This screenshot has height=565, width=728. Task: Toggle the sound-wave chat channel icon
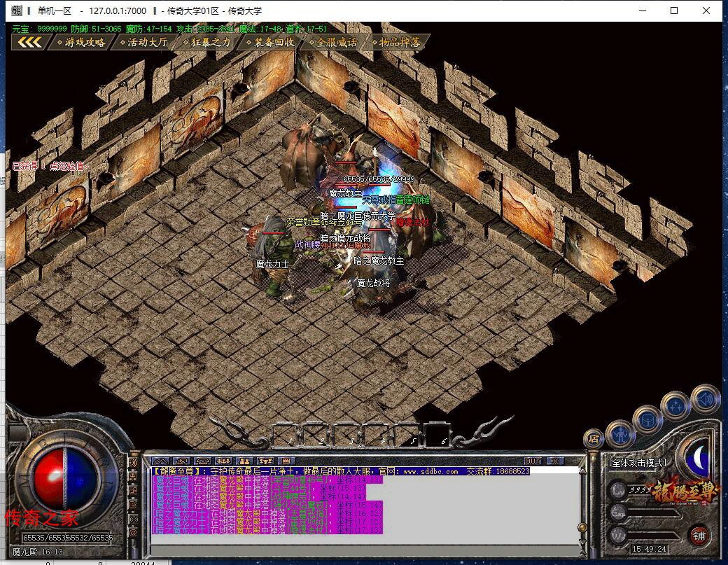pyautogui.click(x=133, y=463)
